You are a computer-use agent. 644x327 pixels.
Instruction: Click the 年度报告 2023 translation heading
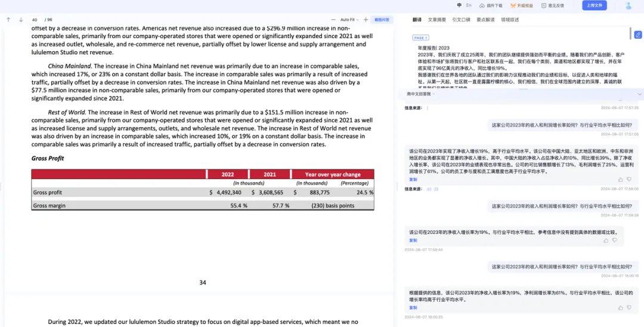[434, 48]
